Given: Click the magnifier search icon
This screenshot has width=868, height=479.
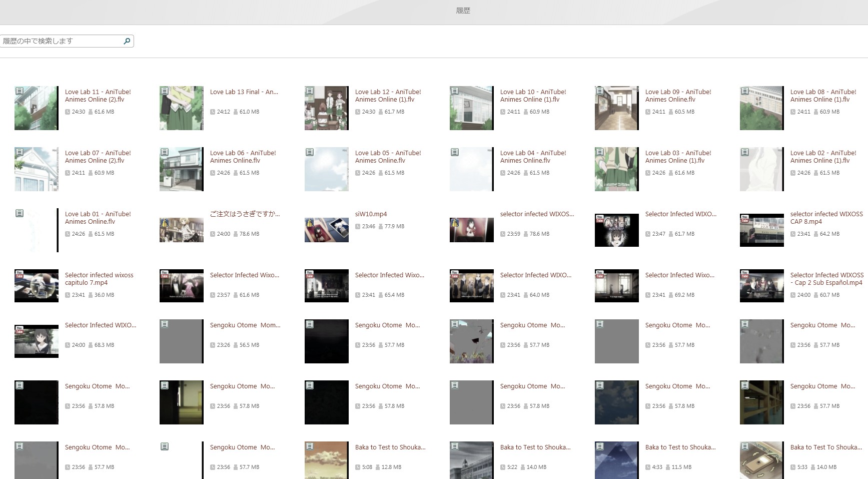Looking at the screenshot, I should pyautogui.click(x=127, y=41).
